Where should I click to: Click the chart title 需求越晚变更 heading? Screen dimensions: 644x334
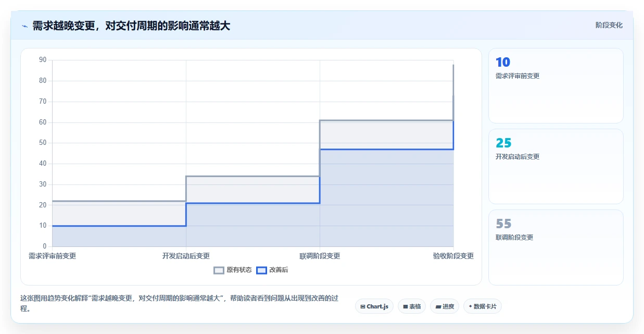(131, 26)
